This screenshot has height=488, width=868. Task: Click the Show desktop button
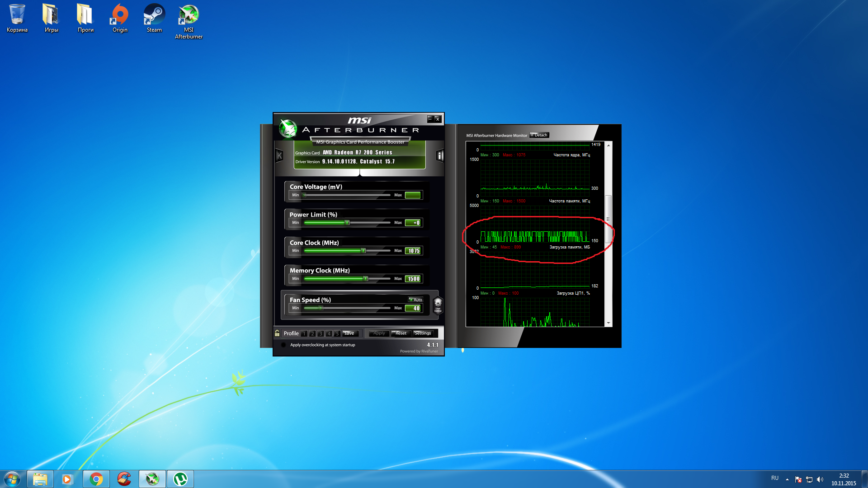pyautogui.click(x=865, y=479)
